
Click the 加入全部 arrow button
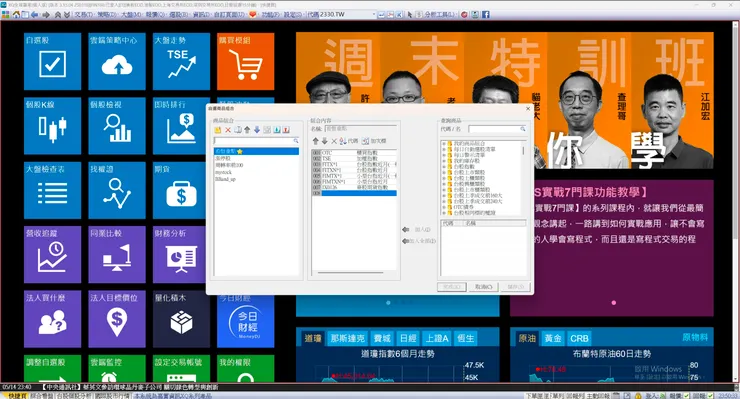pos(419,241)
